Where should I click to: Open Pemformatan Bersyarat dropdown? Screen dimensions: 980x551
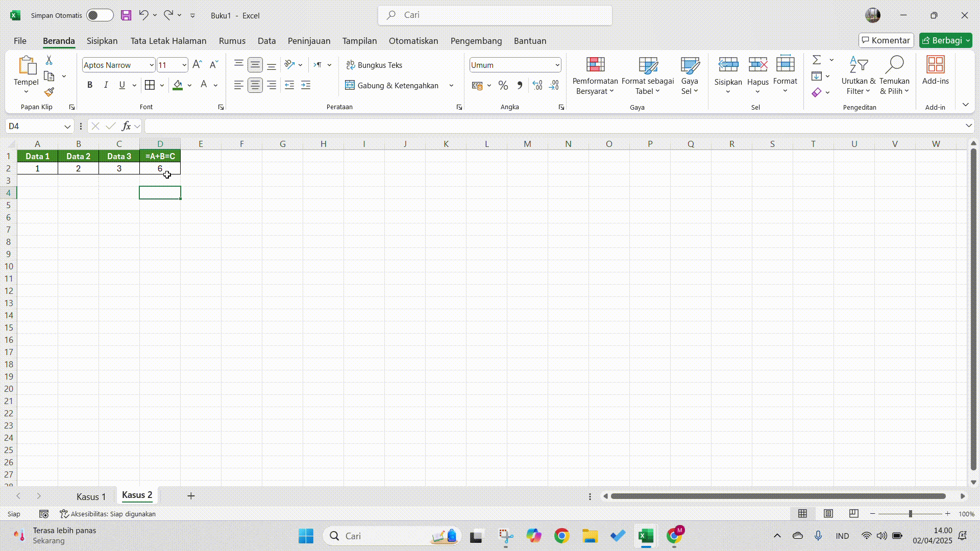coord(595,76)
